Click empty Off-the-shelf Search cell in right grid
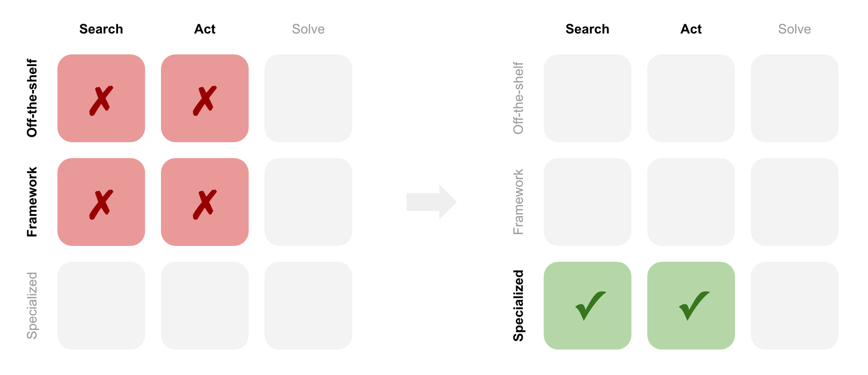The width and height of the screenshot is (868, 375). (587, 98)
